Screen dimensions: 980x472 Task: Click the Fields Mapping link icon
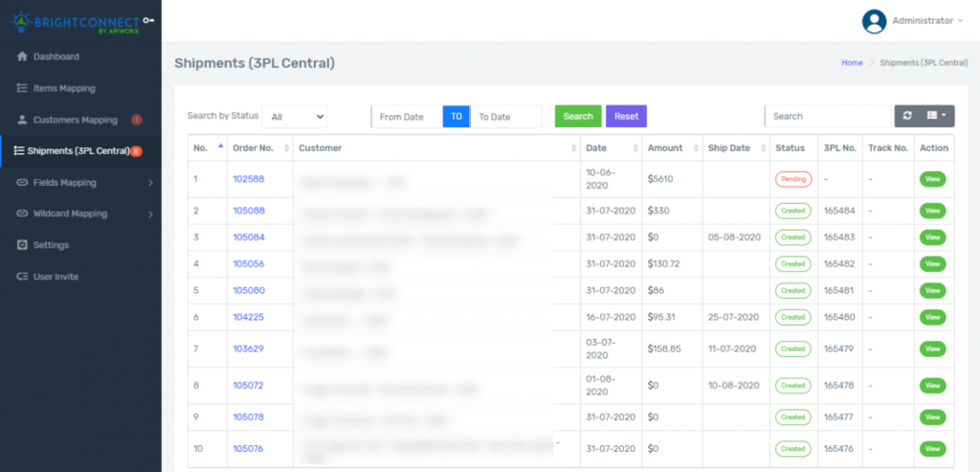(22, 183)
